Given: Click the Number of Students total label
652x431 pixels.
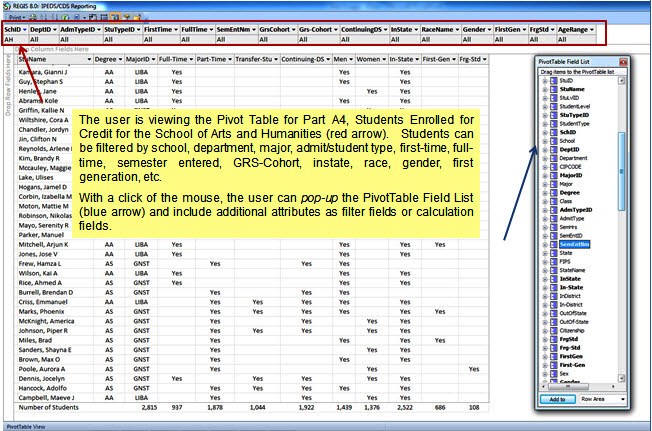Looking at the screenshot, I should [x=48, y=407].
